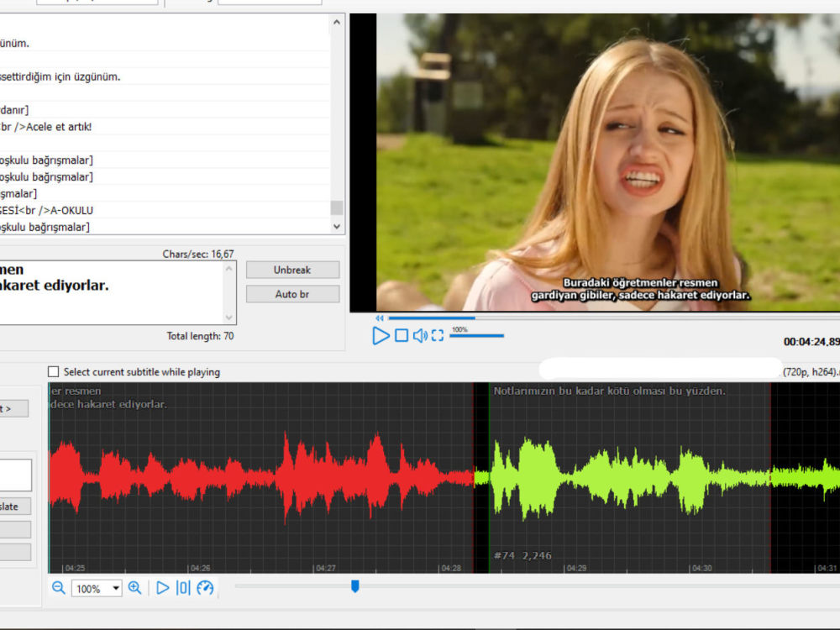The height and width of the screenshot is (630, 840).
Task: Select the row 'danır]'
Action: coord(165,110)
